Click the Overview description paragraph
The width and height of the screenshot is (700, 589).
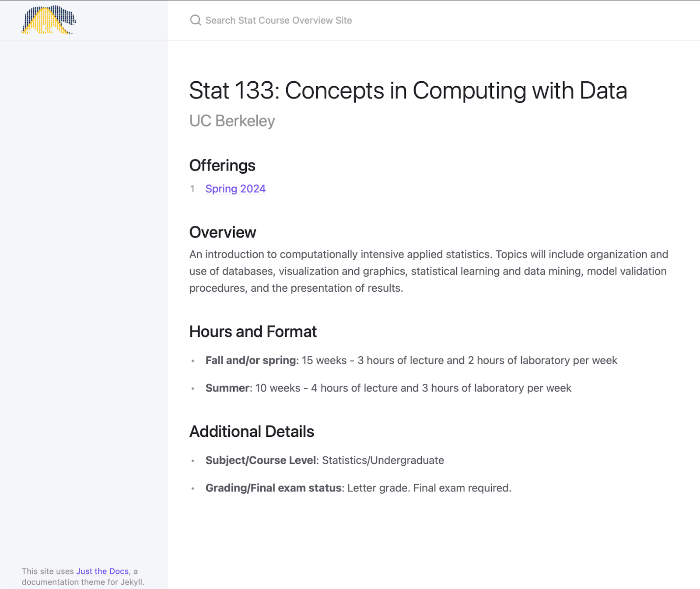click(x=429, y=271)
